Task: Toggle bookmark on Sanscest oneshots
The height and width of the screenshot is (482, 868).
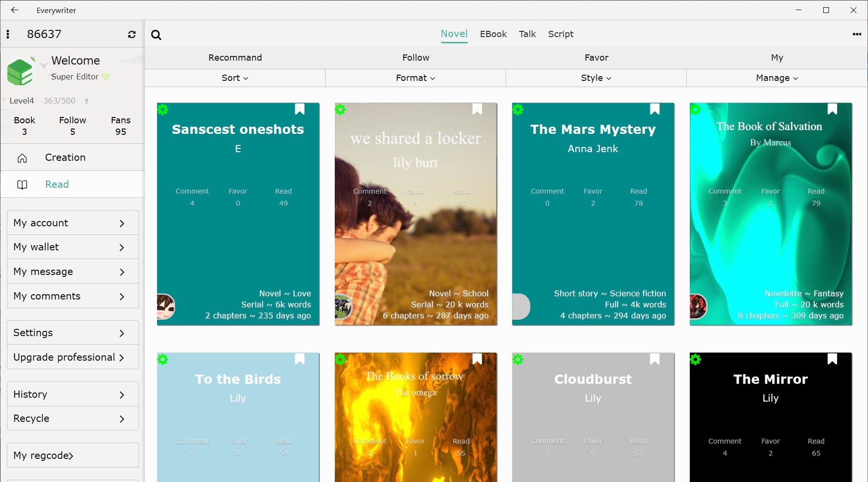Action: (x=300, y=109)
